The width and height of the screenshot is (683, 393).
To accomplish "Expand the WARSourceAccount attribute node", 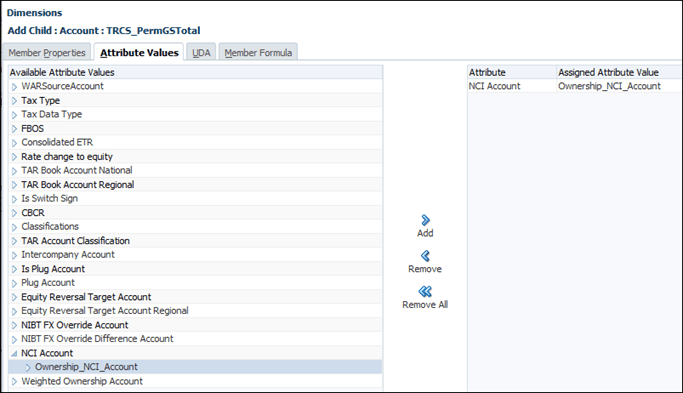I will (x=14, y=87).
